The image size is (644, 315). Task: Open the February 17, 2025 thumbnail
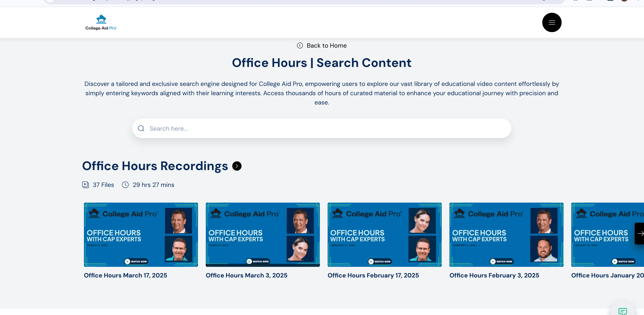click(x=384, y=235)
